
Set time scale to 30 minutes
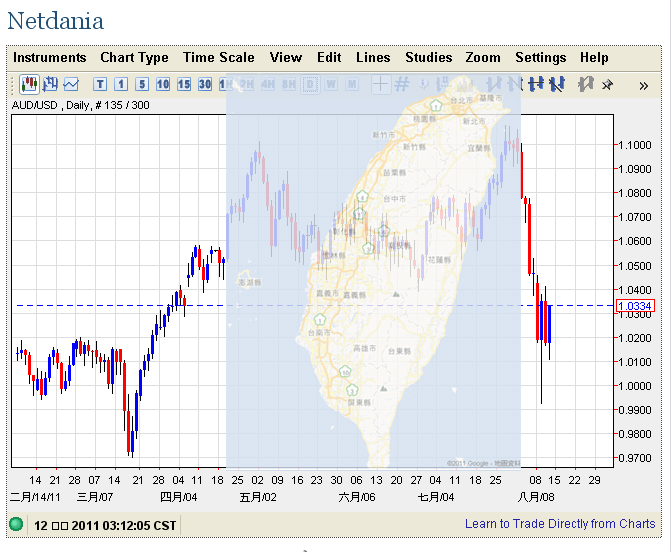pos(205,84)
